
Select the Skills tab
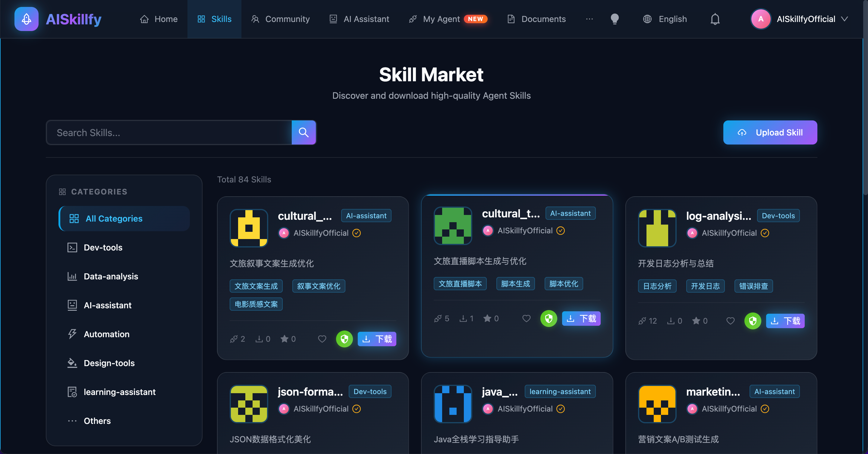(x=214, y=19)
